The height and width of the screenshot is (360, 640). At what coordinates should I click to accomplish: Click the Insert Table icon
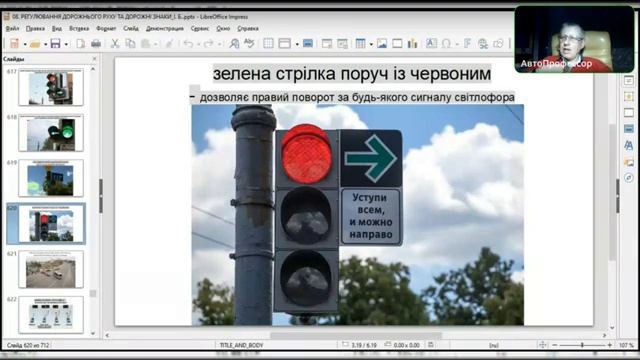360,43
